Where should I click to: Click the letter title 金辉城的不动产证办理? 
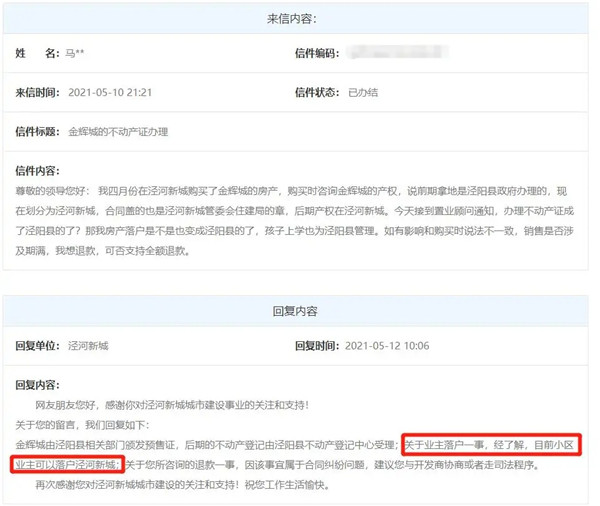(x=118, y=132)
